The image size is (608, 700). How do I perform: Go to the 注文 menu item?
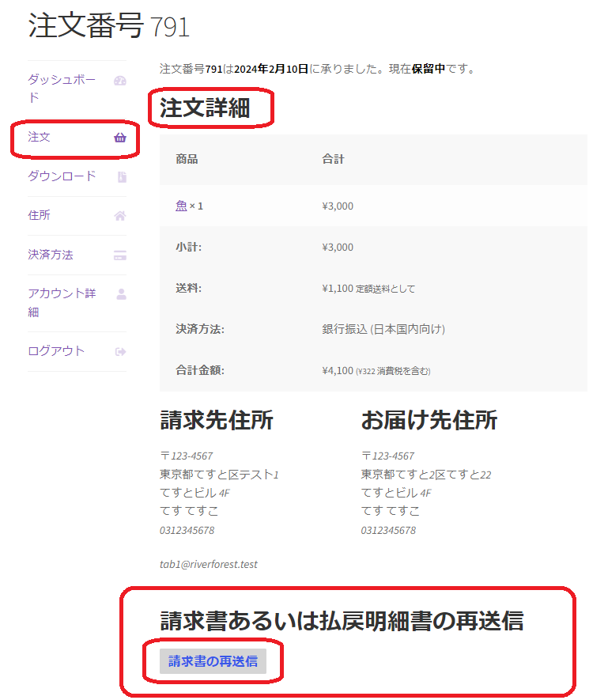[x=39, y=137]
